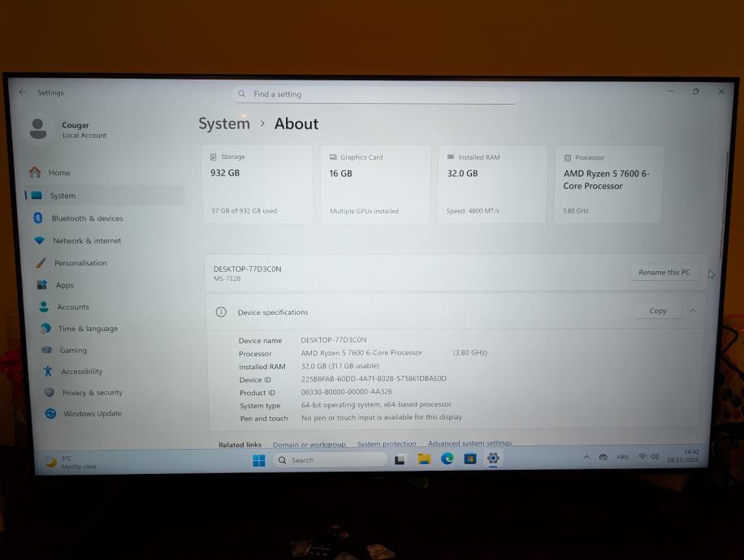
Task: Click the Network wifi sidebar icon
Action: point(39,240)
